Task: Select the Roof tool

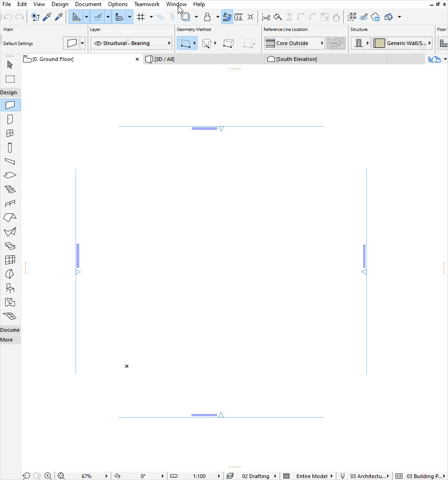Action: 10,218
